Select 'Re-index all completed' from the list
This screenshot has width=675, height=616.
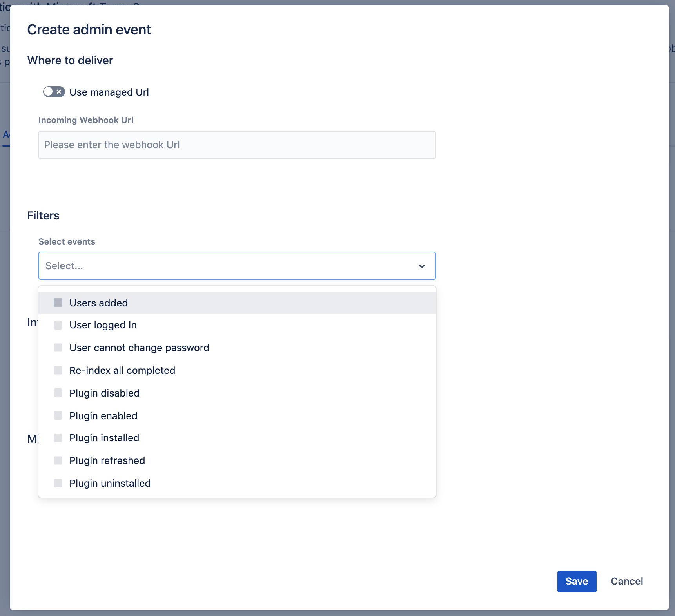coord(122,371)
